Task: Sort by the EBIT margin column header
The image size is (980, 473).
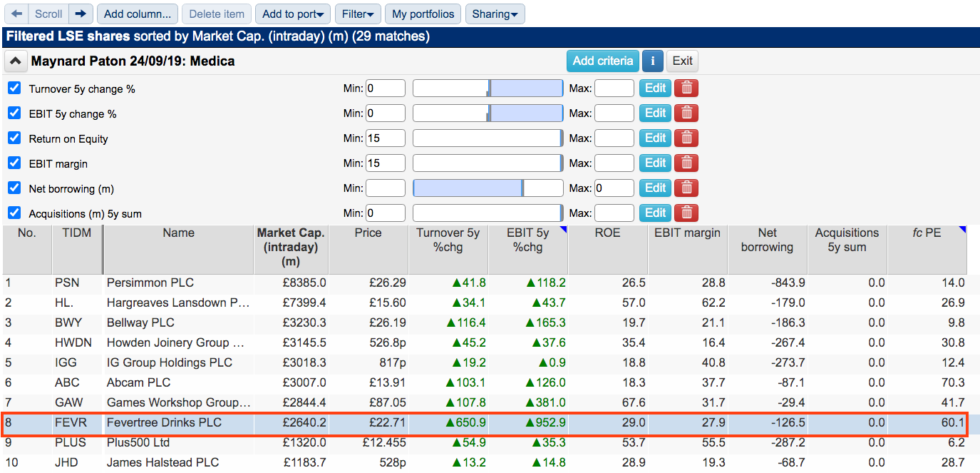Action: [688, 249]
